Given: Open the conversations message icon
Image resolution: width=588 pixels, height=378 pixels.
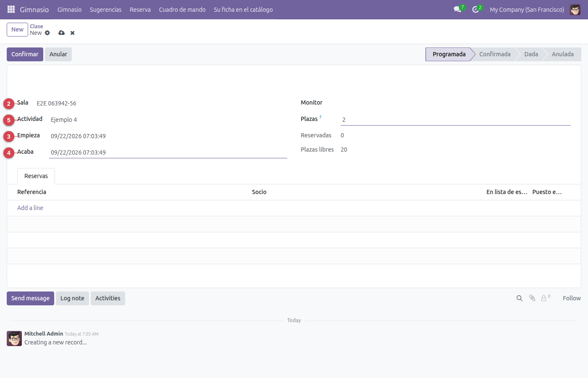Looking at the screenshot, I should (457, 9).
